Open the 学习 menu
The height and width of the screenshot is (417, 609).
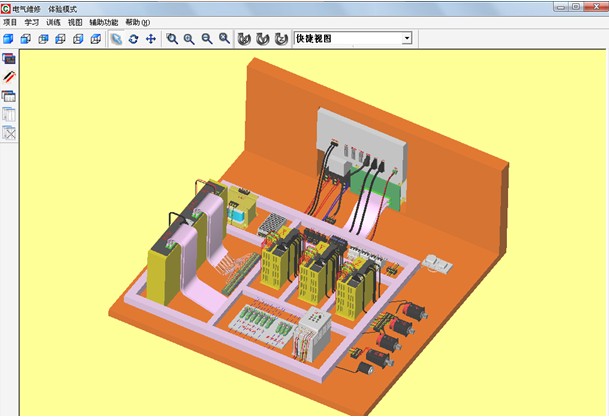(x=32, y=22)
